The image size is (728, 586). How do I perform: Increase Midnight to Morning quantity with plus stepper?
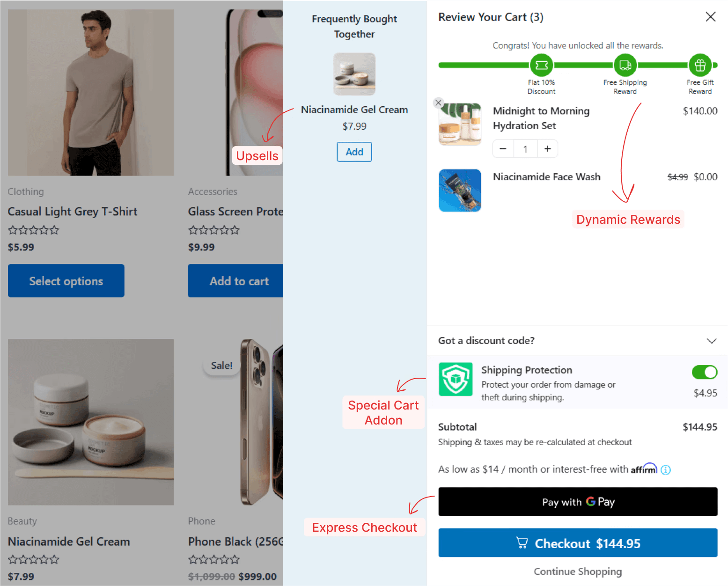click(x=547, y=148)
